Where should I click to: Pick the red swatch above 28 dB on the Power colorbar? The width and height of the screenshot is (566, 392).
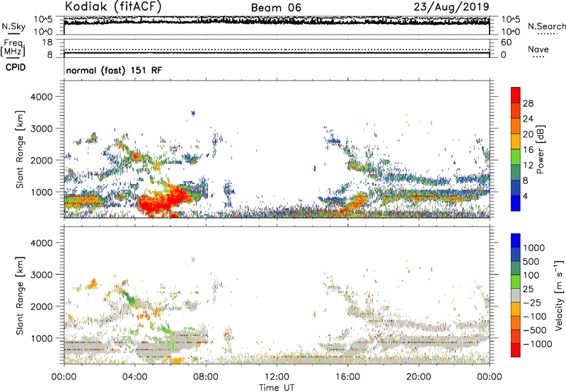(x=516, y=95)
